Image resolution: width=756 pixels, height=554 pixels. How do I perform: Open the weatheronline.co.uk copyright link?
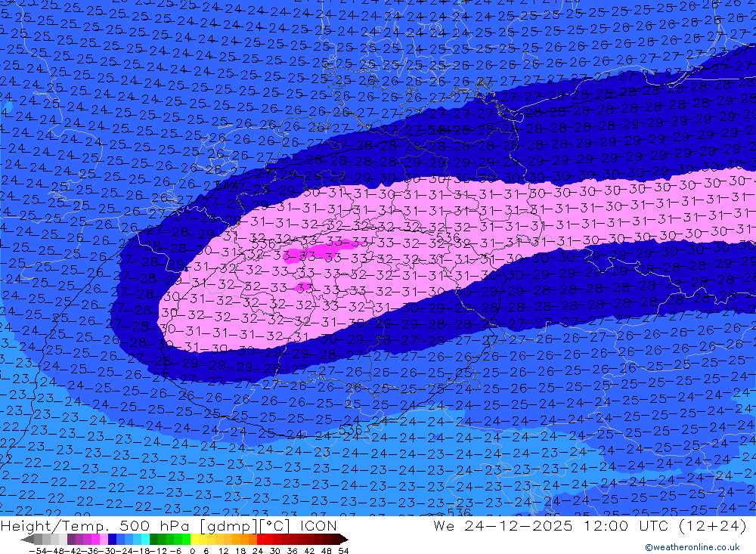coord(692,547)
